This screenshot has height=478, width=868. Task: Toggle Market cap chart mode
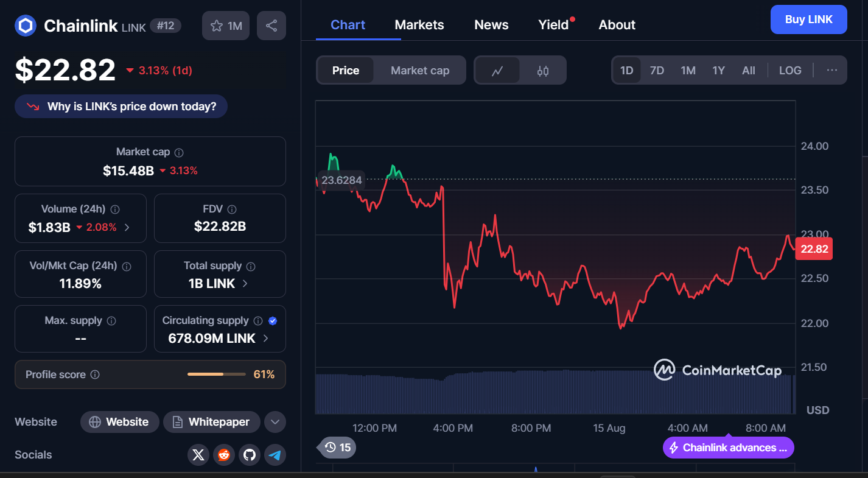coord(420,71)
